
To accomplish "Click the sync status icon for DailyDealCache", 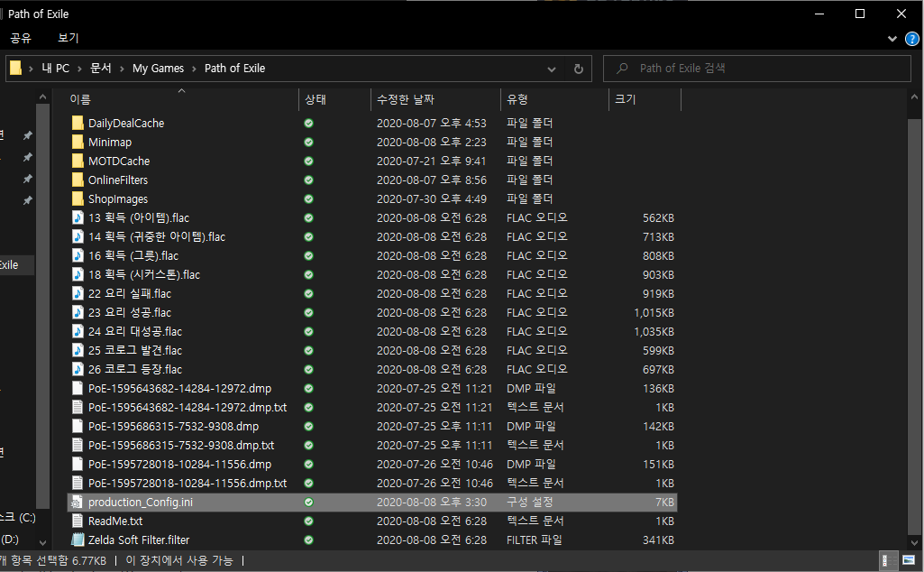I will coord(309,124).
